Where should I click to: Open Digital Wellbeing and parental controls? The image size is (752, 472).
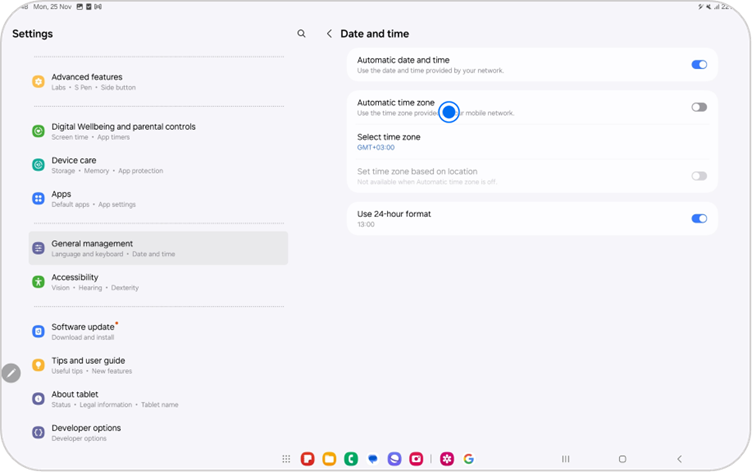pos(123,131)
